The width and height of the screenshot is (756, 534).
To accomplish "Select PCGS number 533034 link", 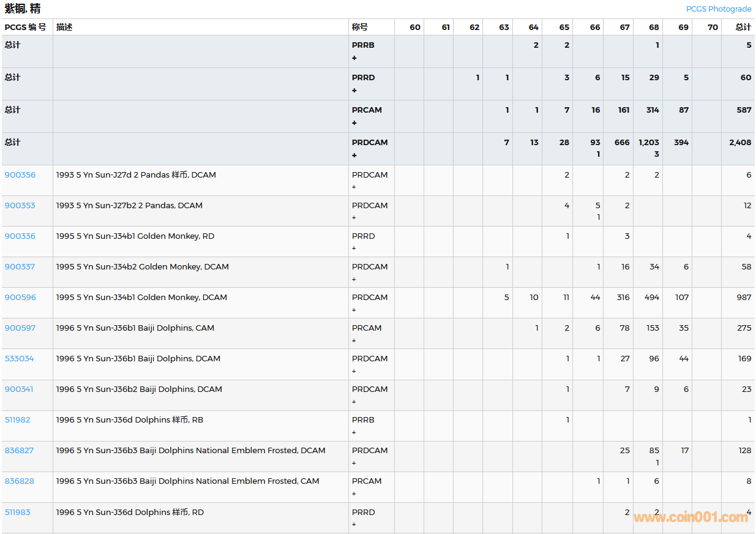I will point(20,358).
